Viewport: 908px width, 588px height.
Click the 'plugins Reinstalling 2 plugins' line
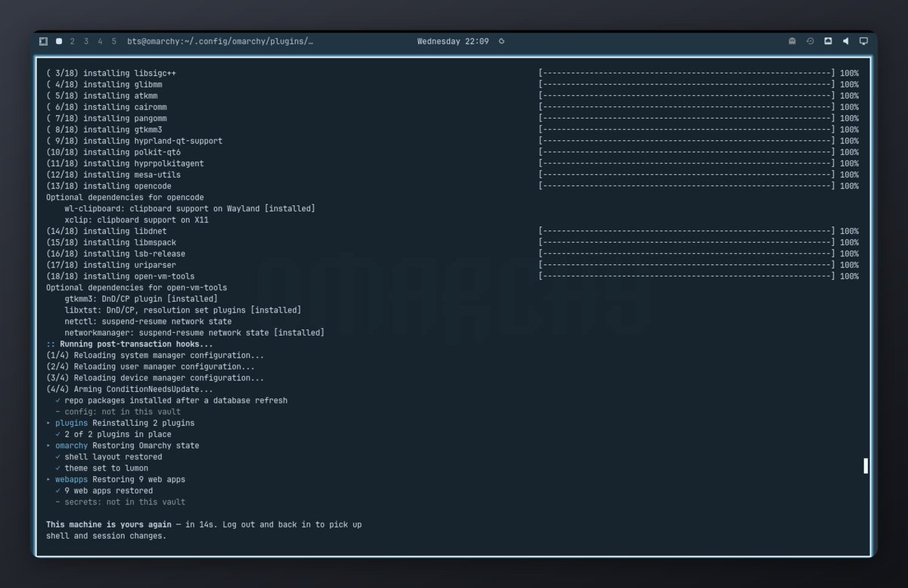[x=120, y=423]
